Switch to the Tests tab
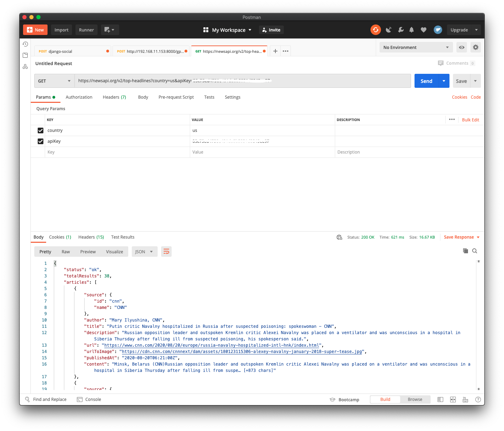The image size is (504, 431). (209, 97)
